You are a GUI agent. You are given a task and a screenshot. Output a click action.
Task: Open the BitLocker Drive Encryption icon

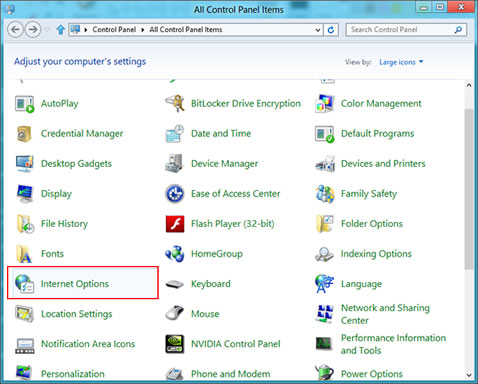pos(175,103)
